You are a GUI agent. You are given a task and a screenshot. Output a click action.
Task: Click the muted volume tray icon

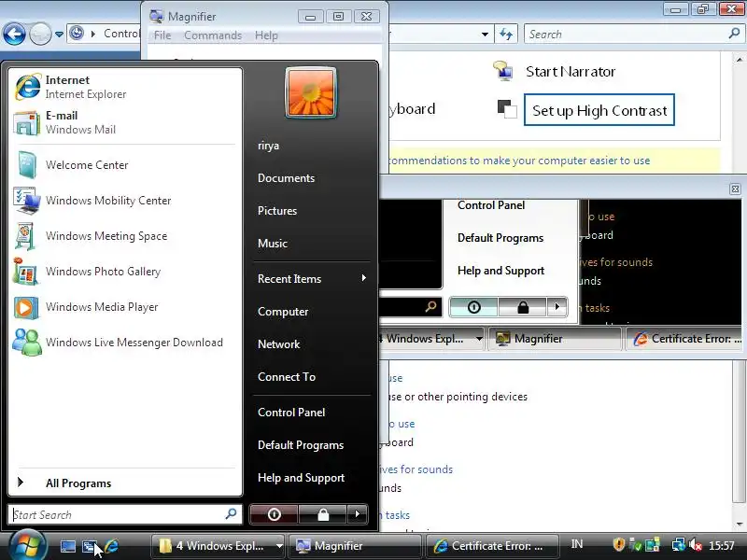696,545
